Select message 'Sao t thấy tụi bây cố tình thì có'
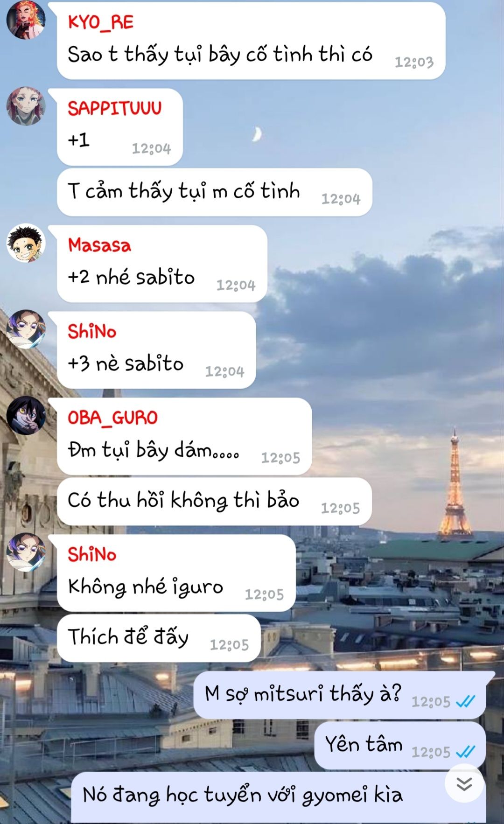This screenshot has height=824, width=504. (x=251, y=41)
